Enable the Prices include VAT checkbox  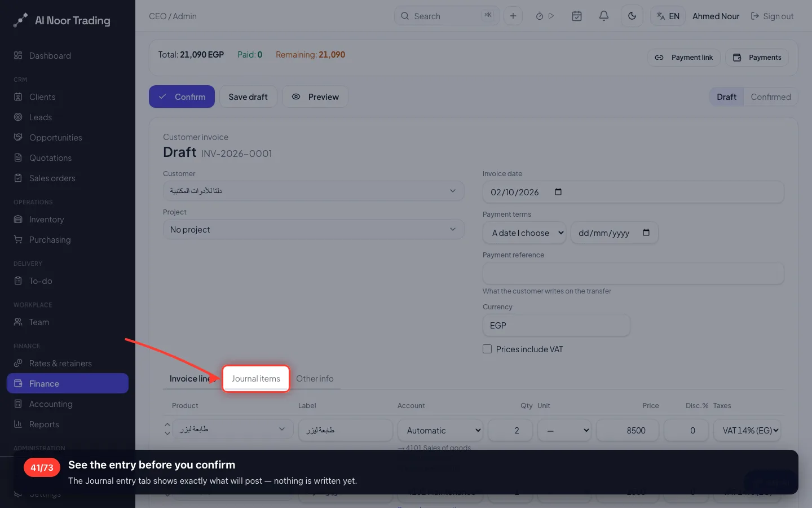pos(487,349)
